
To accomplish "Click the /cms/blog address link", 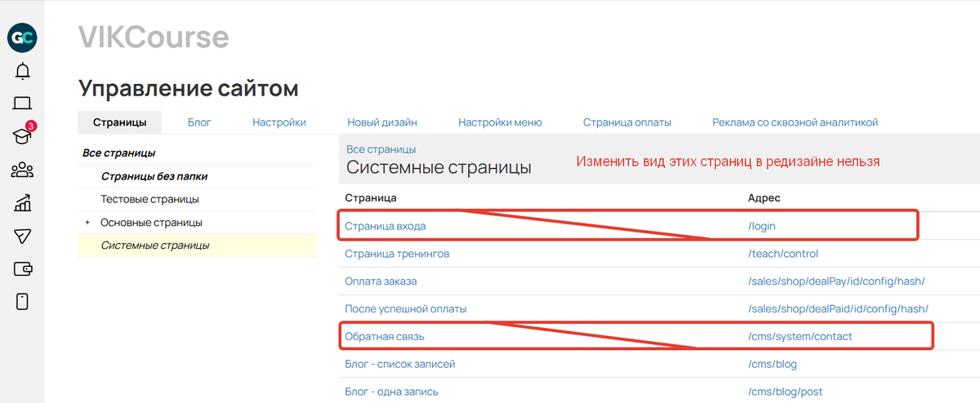I will coord(773,364).
